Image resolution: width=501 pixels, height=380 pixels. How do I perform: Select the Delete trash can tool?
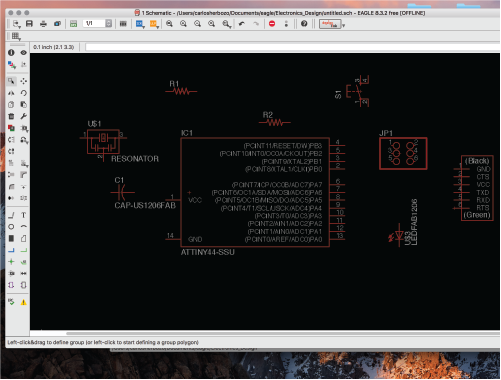pyautogui.click(x=11, y=116)
